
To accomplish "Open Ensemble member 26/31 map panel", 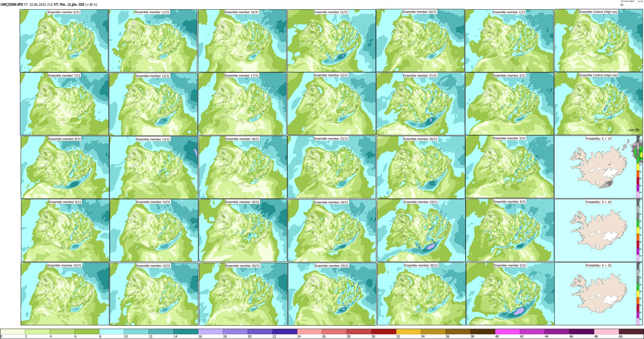I will pos(420,40).
